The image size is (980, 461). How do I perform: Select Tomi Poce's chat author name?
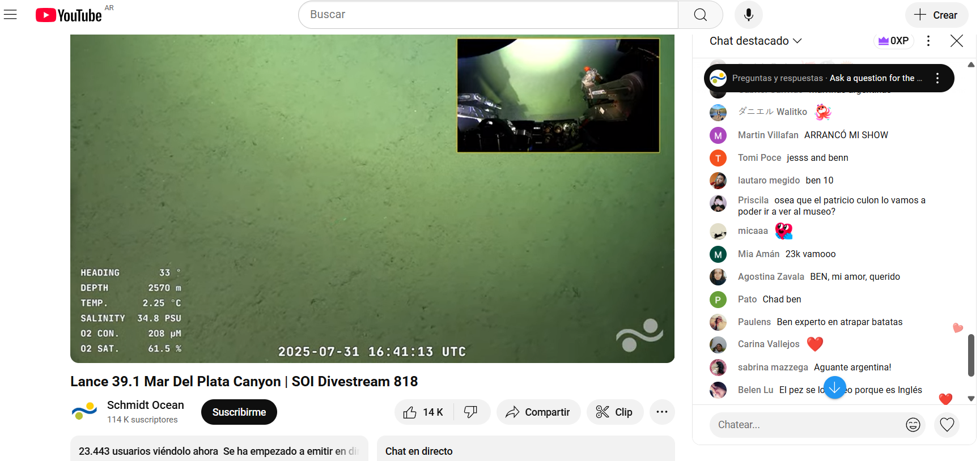760,157
